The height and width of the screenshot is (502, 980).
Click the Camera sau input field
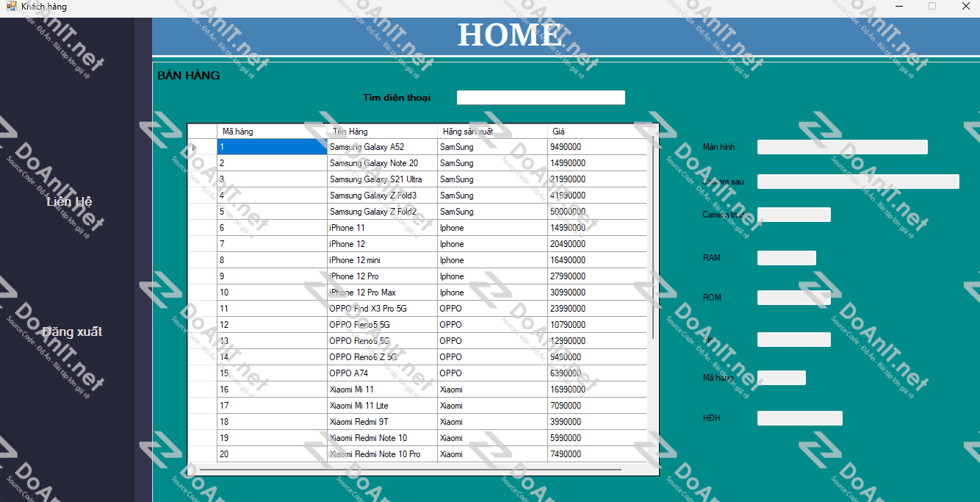pos(858,182)
